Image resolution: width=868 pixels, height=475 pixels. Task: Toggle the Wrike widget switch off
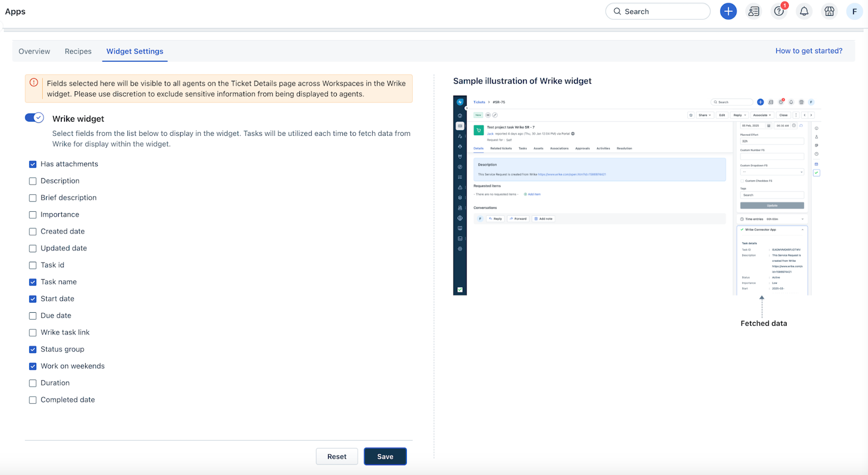coord(34,118)
